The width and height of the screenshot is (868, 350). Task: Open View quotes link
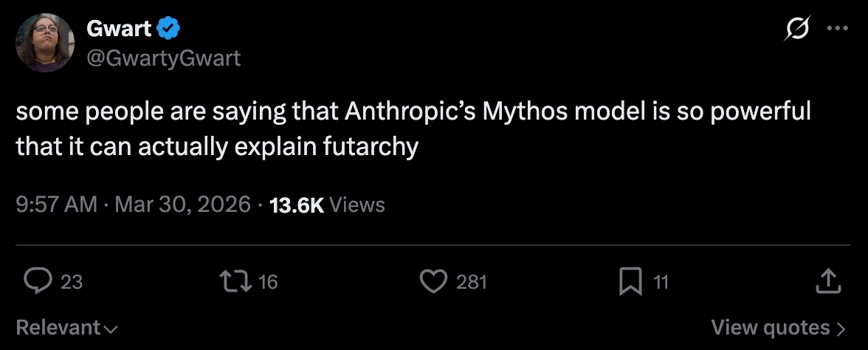(x=778, y=327)
